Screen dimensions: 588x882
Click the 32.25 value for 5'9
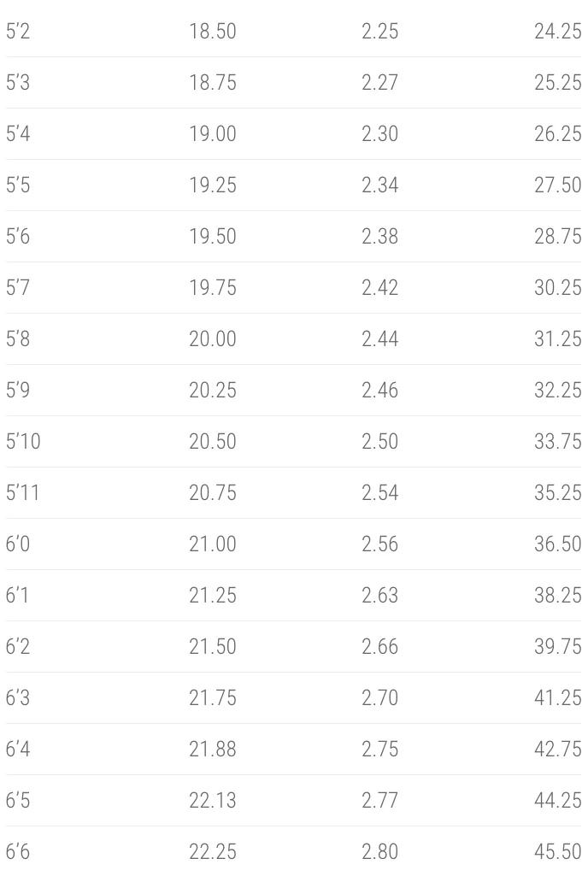(x=557, y=390)
